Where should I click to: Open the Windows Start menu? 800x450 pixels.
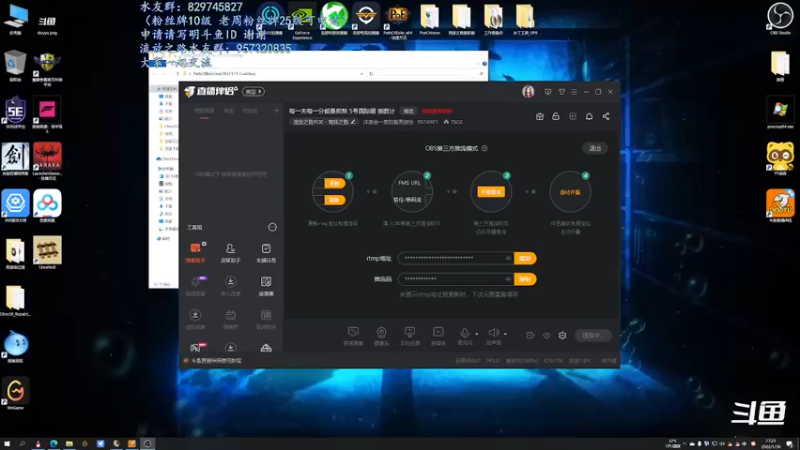pyautogui.click(x=7, y=444)
